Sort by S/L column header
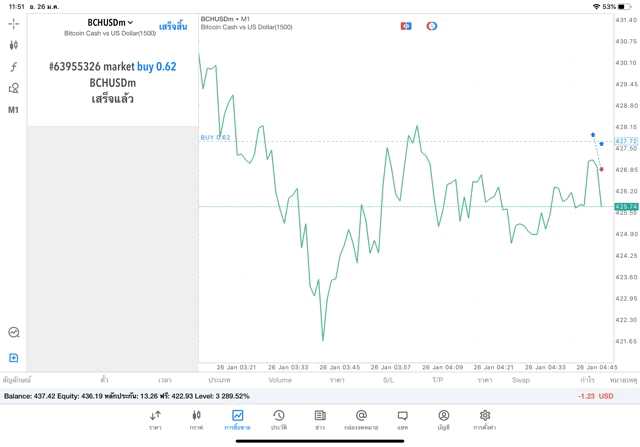The width and height of the screenshot is (640, 447). coord(388,380)
